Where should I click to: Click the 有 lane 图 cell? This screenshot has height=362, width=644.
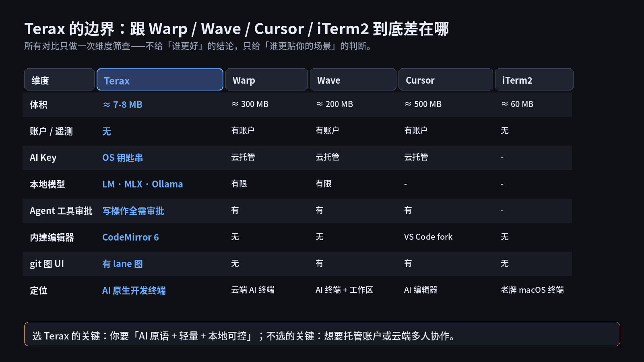(122, 264)
